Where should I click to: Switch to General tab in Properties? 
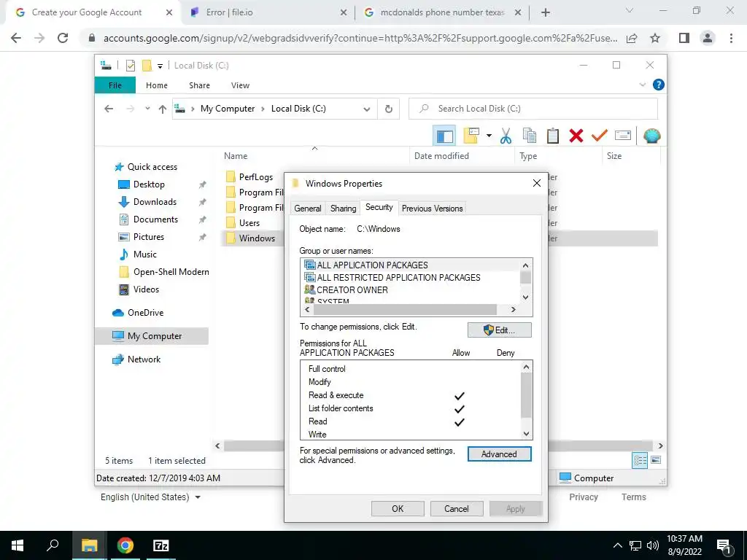click(308, 209)
